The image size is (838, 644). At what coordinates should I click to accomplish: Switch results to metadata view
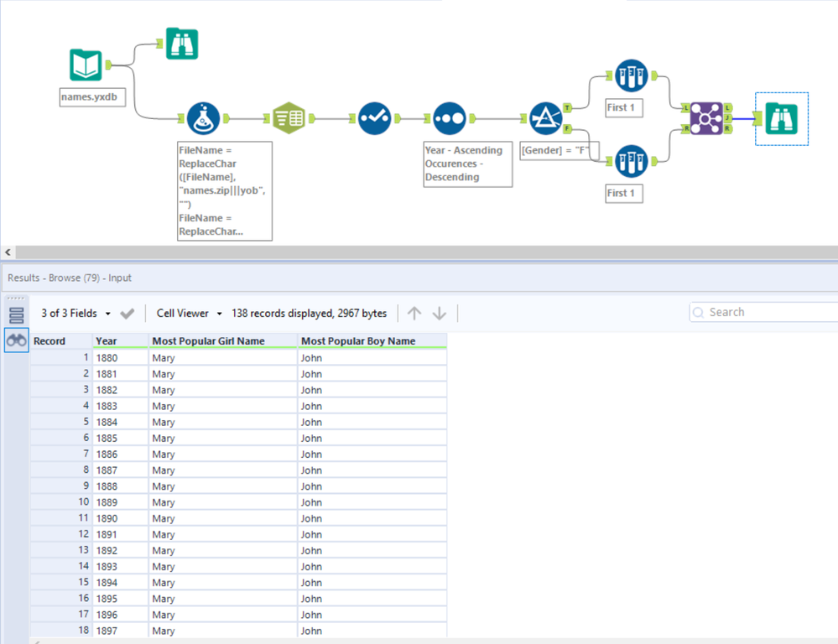point(16,315)
